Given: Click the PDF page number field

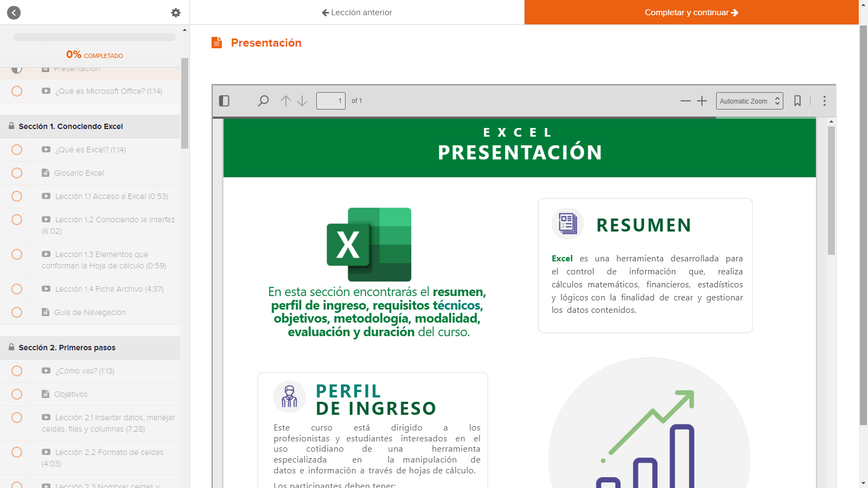Looking at the screenshot, I should (x=331, y=101).
